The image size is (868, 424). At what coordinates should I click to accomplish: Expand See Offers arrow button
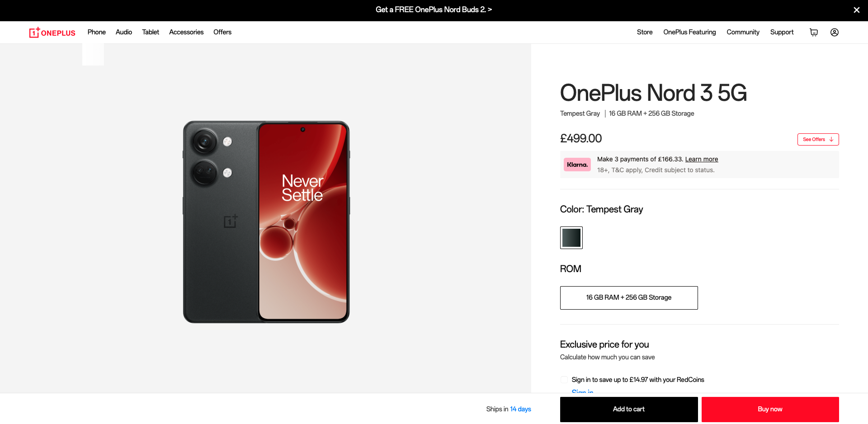pyautogui.click(x=818, y=139)
